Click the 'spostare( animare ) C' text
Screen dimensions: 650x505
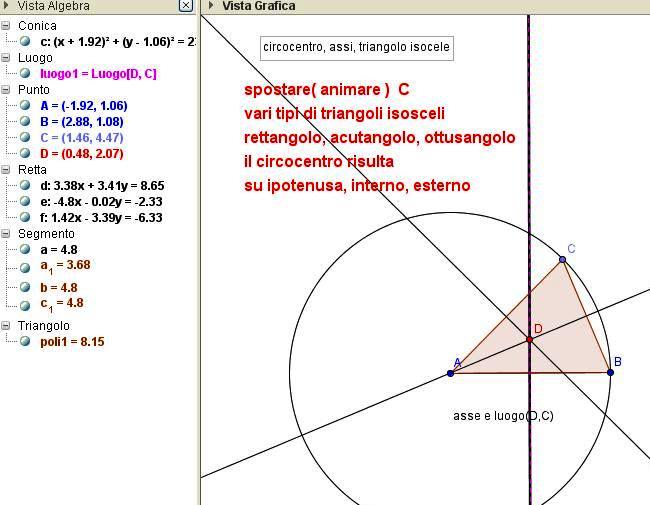click(327, 90)
